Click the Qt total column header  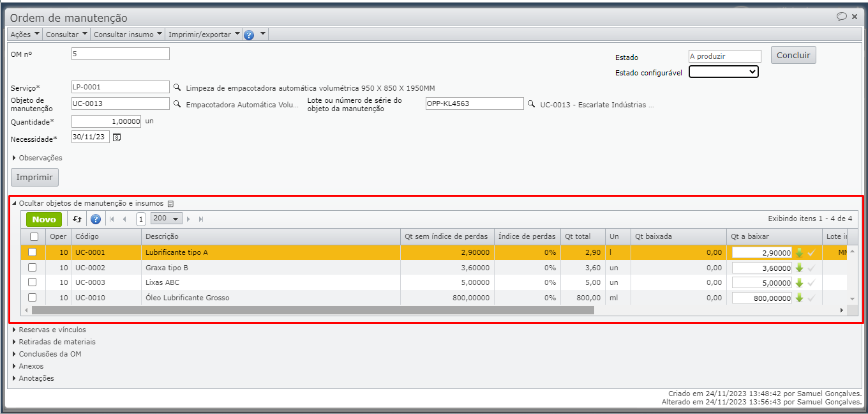(x=583, y=236)
